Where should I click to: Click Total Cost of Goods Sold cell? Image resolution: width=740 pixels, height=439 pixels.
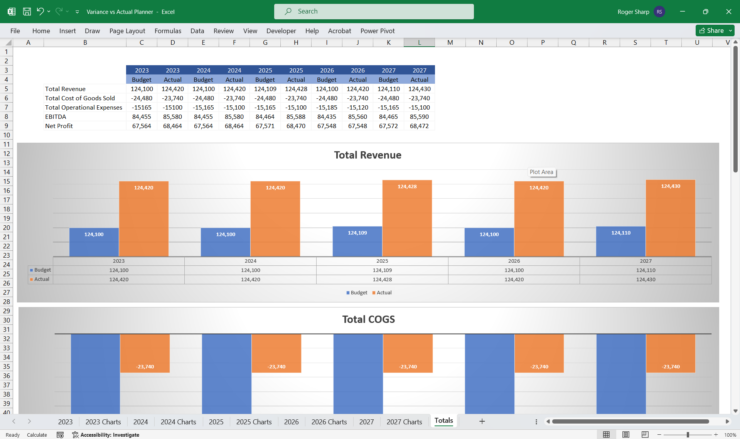click(85, 98)
